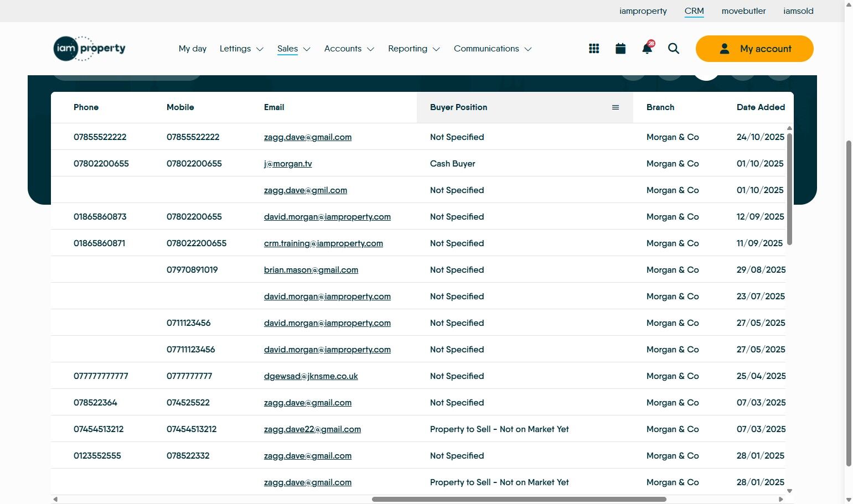View notifications via the bell icon
853x504 pixels.
647,48
